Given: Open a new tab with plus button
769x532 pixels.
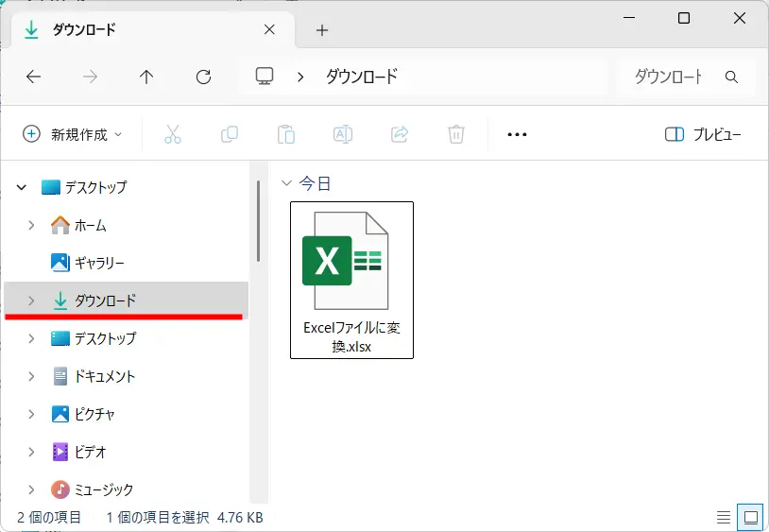Looking at the screenshot, I should 322,30.
